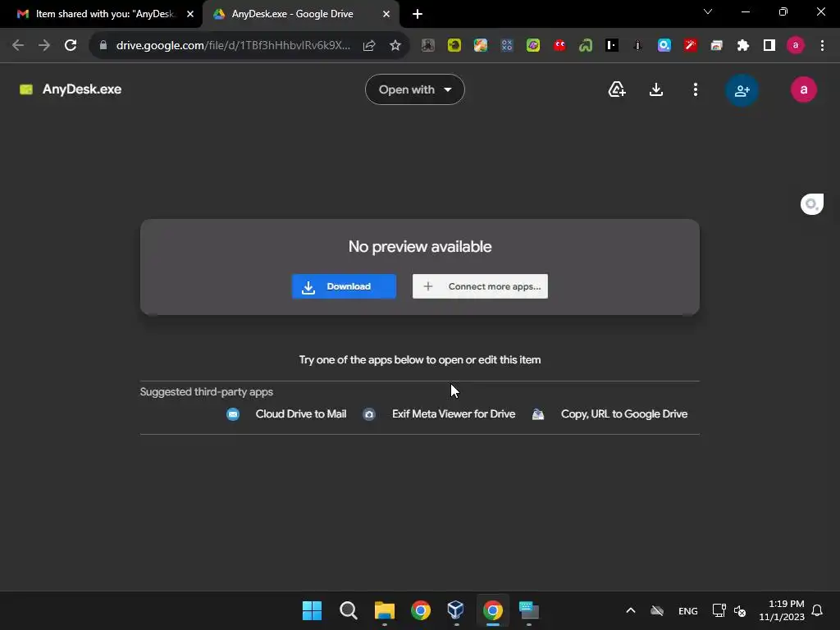
Task: Click the ENG language indicator
Action: 688,610
